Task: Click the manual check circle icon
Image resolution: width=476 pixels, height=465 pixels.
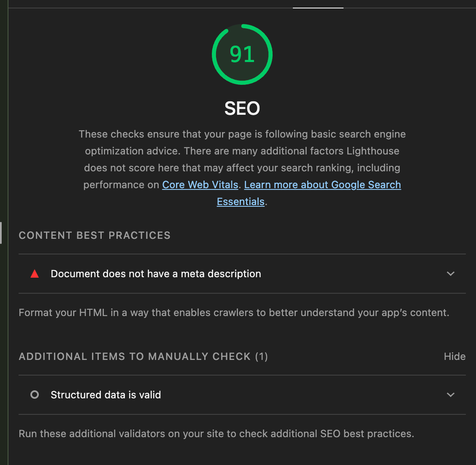Action: (x=34, y=395)
